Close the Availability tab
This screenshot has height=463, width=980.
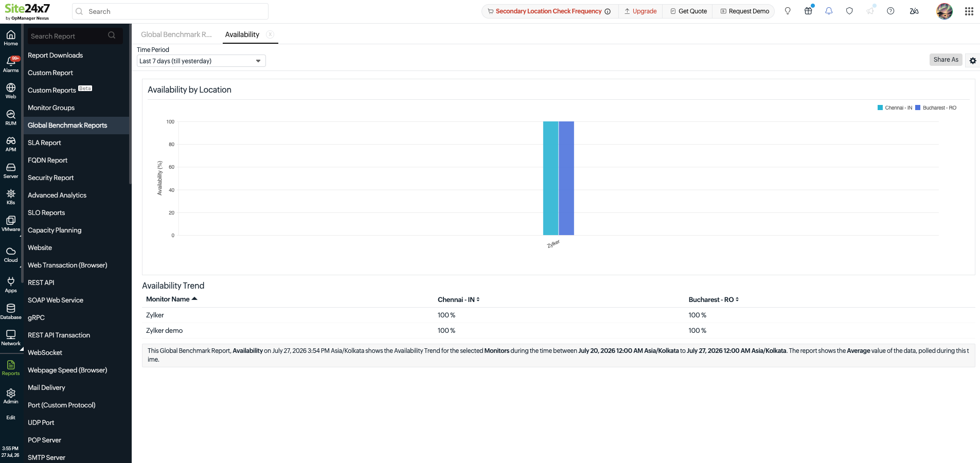[x=270, y=34]
